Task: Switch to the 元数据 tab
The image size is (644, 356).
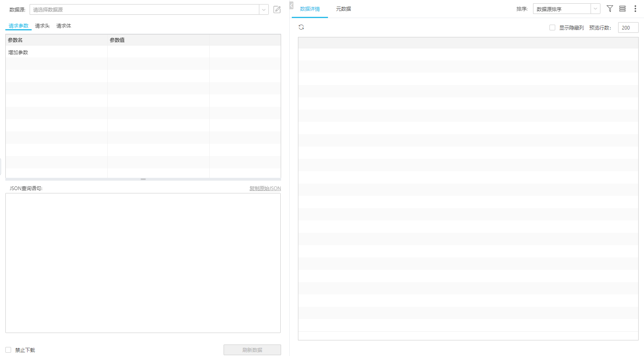Action: point(343,8)
